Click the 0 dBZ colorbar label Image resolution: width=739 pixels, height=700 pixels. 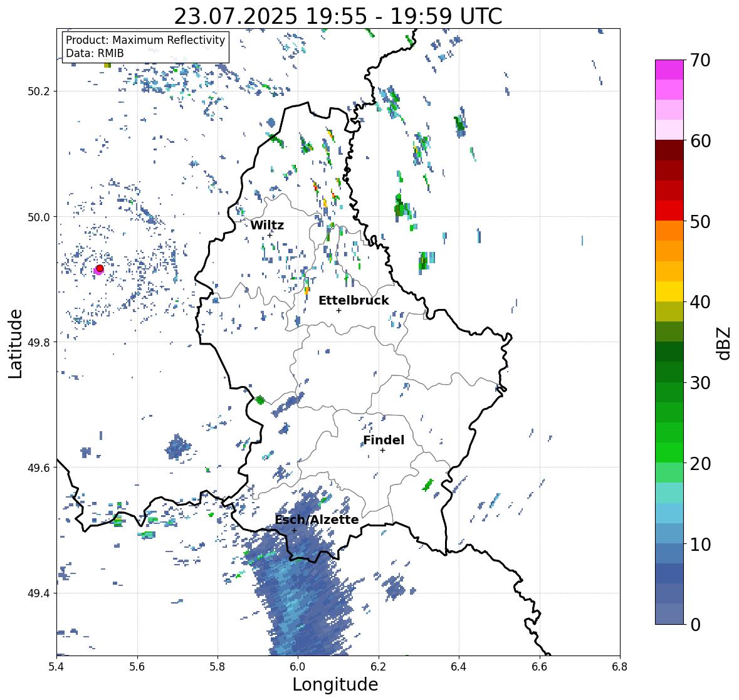click(695, 625)
